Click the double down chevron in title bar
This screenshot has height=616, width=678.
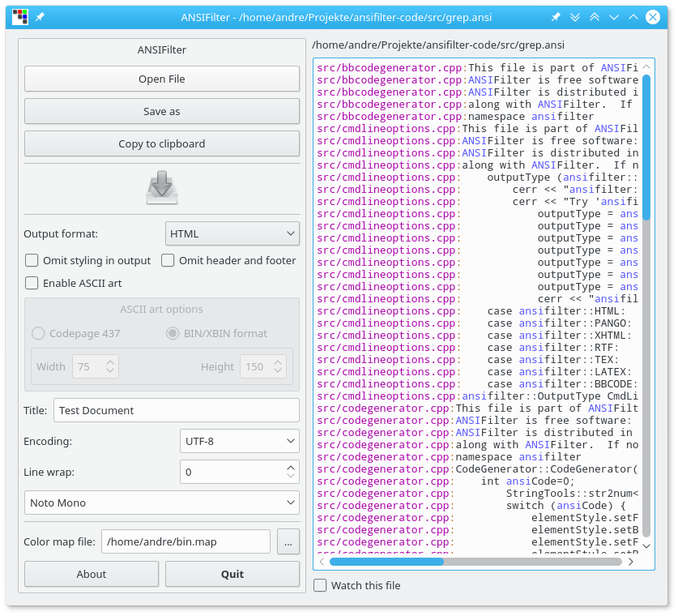[575, 17]
